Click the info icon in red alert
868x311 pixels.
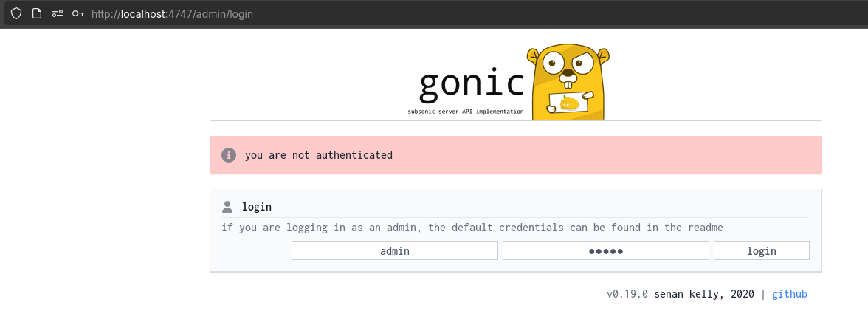click(229, 155)
